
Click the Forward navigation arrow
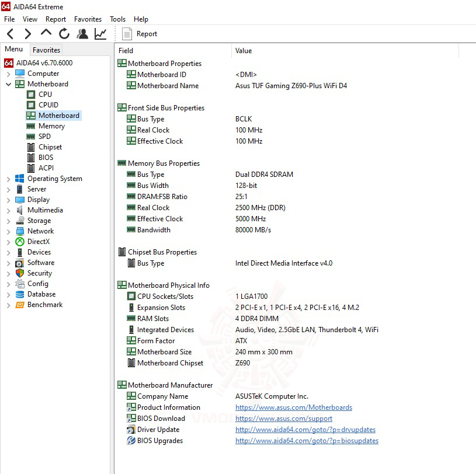point(27,34)
